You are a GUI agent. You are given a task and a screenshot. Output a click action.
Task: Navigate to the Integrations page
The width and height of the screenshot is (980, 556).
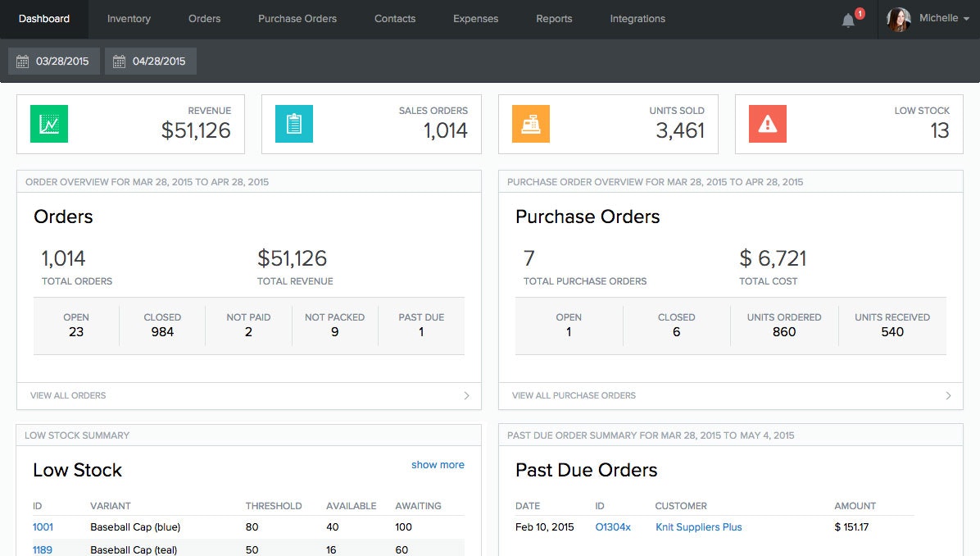coord(637,19)
